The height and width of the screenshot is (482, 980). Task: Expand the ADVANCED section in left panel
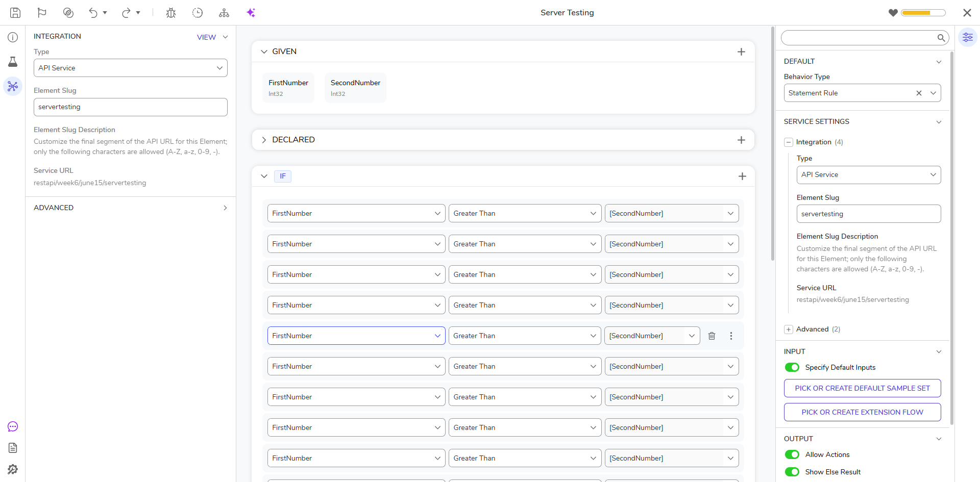click(225, 208)
